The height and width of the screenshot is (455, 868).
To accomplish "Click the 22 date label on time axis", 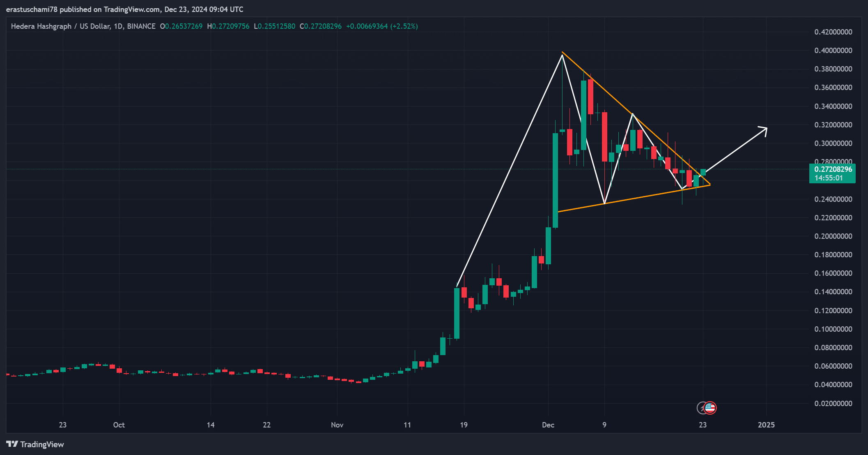I will pyautogui.click(x=267, y=425).
